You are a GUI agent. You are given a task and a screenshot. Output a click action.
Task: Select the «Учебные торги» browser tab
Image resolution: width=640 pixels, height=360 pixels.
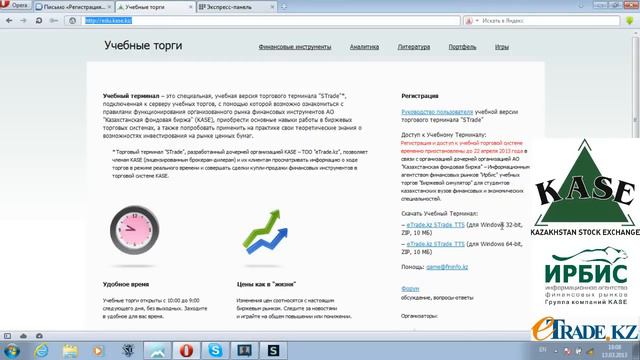[155, 7]
